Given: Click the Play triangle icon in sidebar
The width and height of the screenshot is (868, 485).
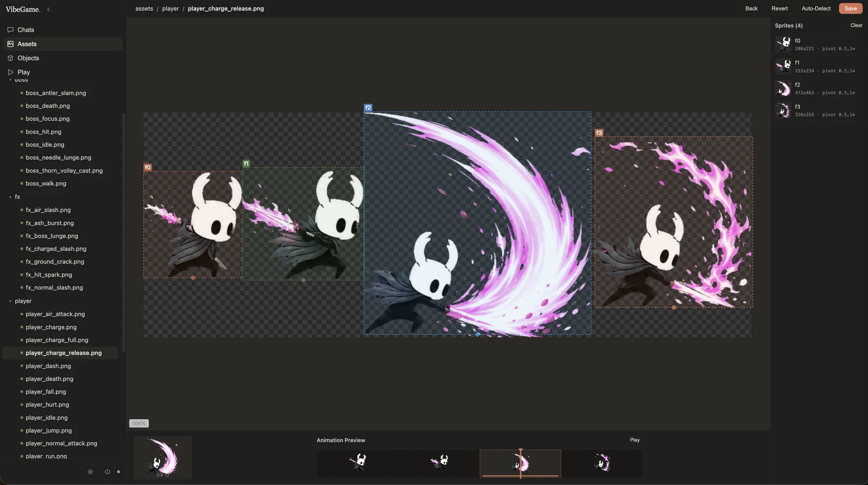Looking at the screenshot, I should coord(10,72).
